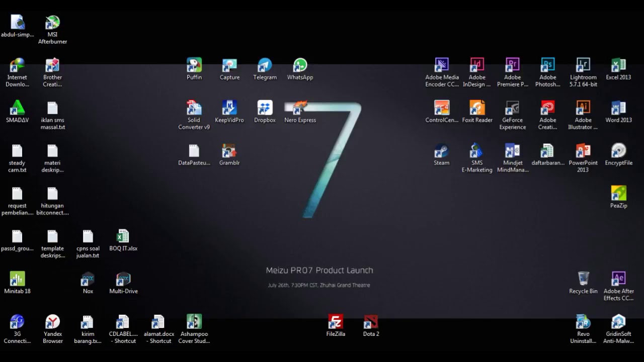Open FileZilla desktop icon
644x362 pixels.
336,322
